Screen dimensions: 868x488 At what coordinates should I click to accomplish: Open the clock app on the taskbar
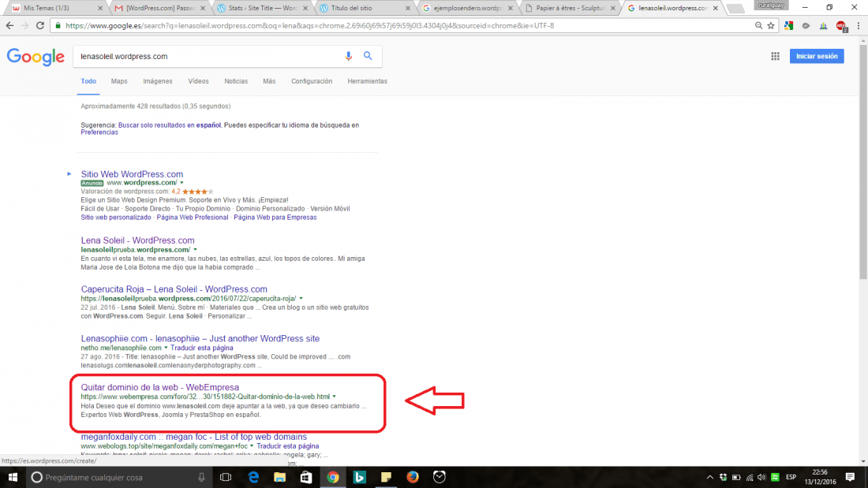click(x=439, y=477)
